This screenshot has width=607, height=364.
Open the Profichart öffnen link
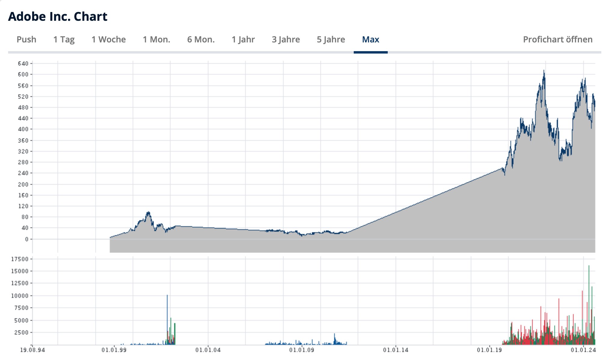tap(558, 39)
